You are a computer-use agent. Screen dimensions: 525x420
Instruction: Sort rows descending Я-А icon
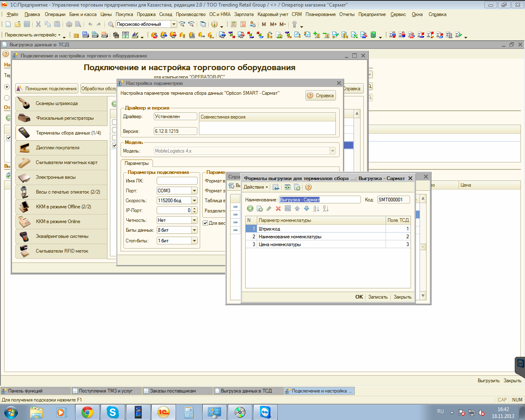325,209
